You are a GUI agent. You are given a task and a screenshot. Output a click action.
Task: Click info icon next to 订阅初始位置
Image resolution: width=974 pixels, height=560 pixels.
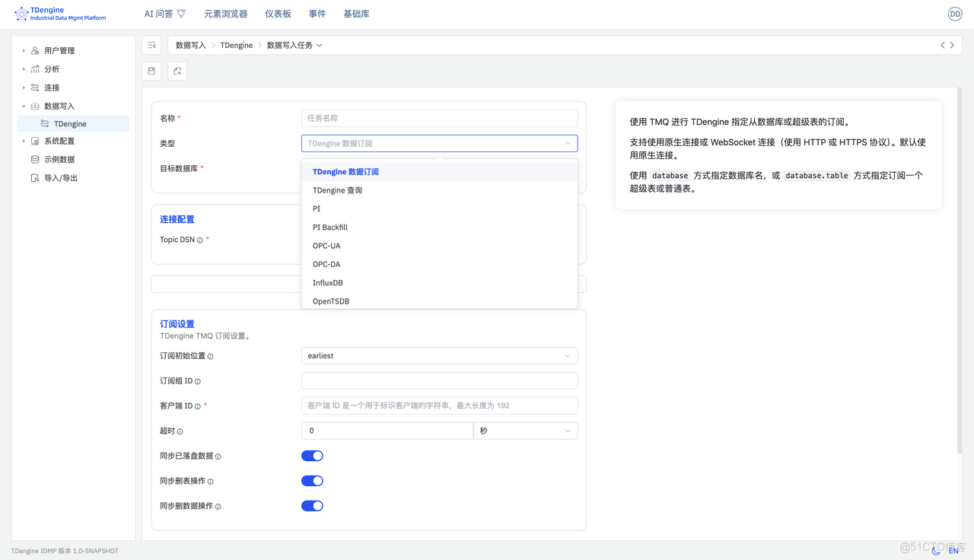[x=211, y=356]
